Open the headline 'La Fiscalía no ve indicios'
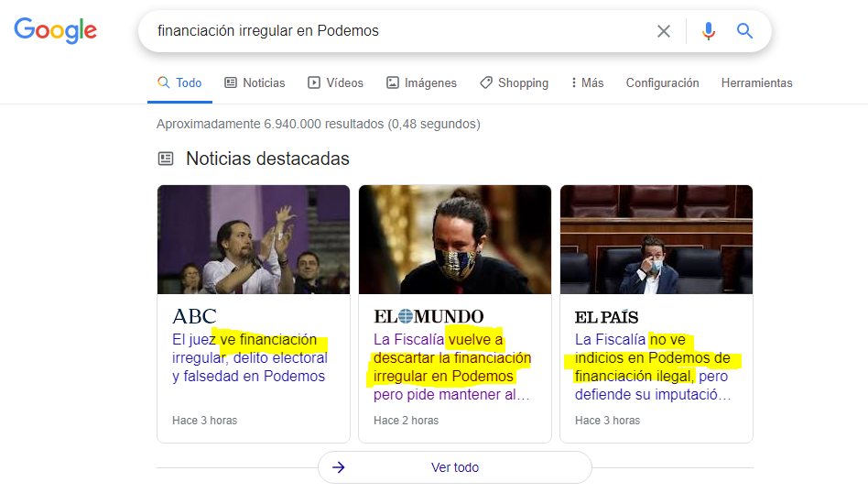This screenshot has height=493, width=868. pyautogui.click(x=653, y=367)
